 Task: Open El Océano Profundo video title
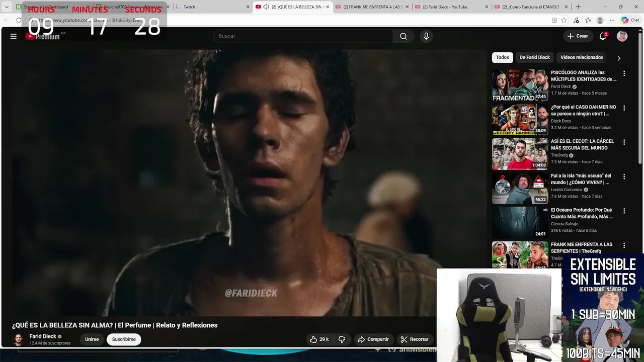(x=582, y=213)
